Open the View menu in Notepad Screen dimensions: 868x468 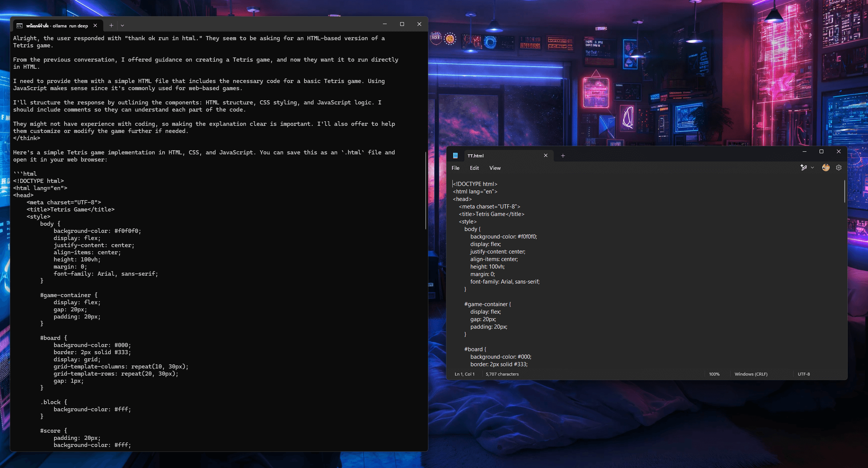coord(495,168)
